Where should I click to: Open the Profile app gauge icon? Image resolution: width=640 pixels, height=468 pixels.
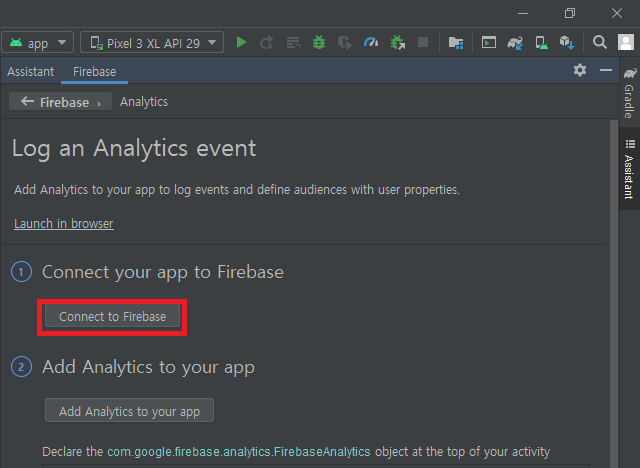[x=371, y=42]
